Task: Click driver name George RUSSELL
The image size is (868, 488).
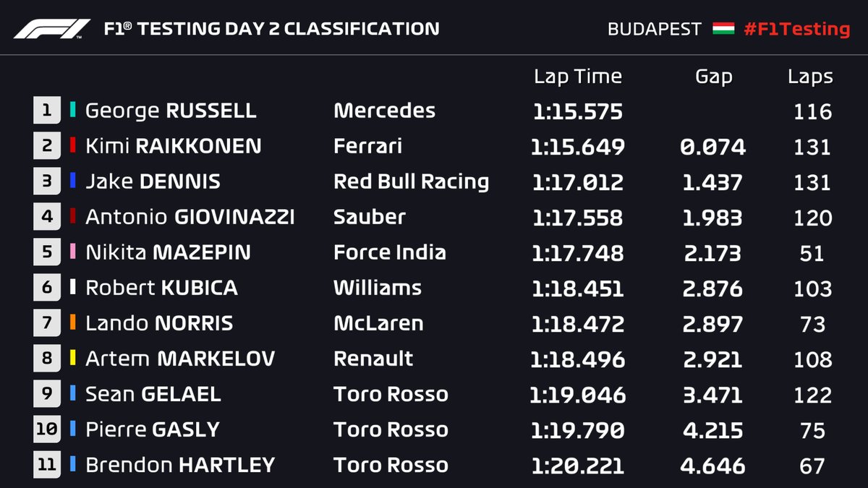Action: 171,111
